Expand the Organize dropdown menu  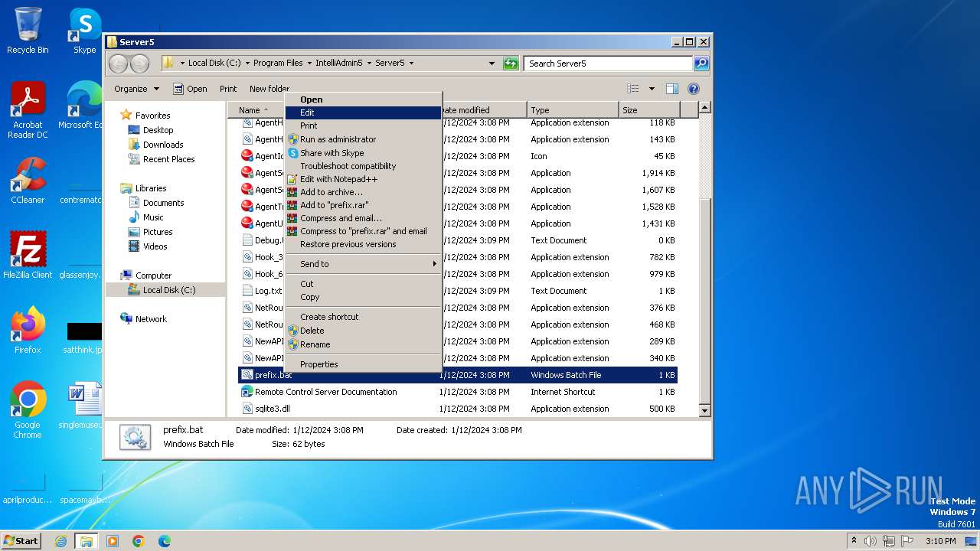point(136,89)
